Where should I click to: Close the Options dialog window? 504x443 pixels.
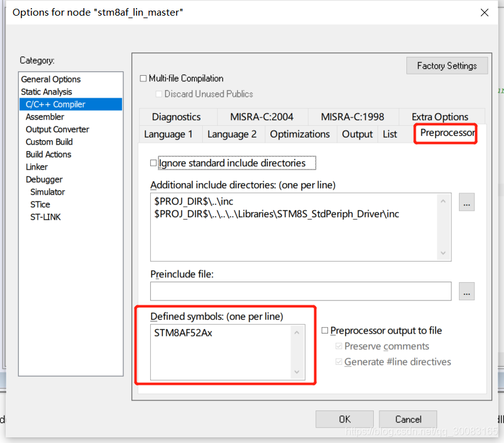point(485,13)
